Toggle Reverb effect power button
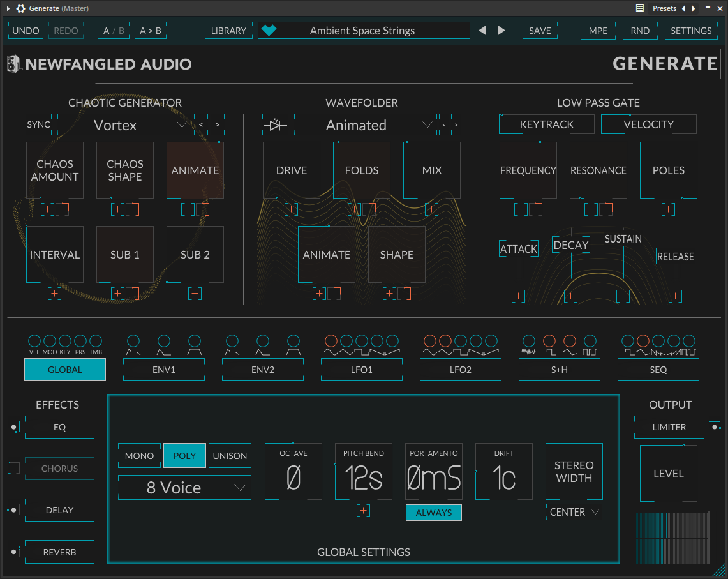Image resolution: width=728 pixels, height=579 pixels. pyautogui.click(x=13, y=552)
